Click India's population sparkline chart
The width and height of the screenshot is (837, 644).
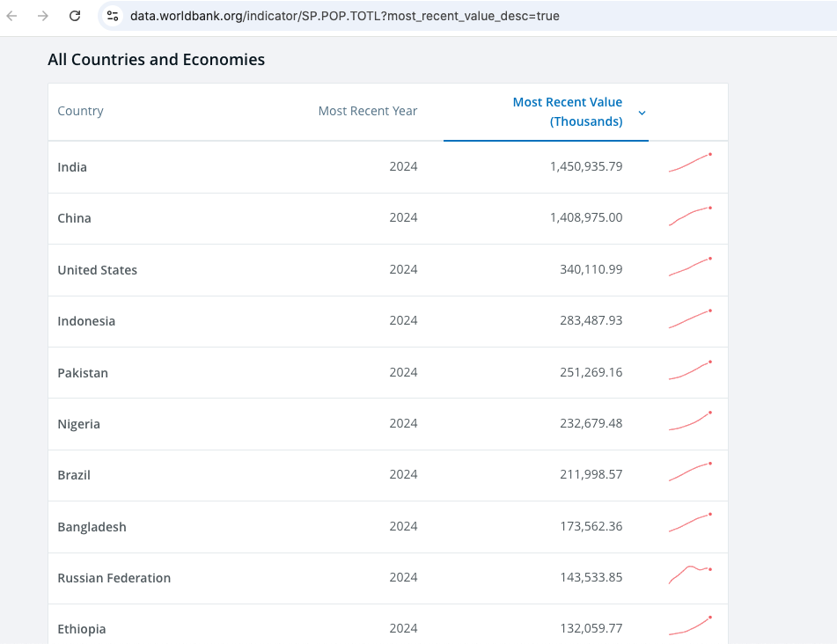click(690, 163)
